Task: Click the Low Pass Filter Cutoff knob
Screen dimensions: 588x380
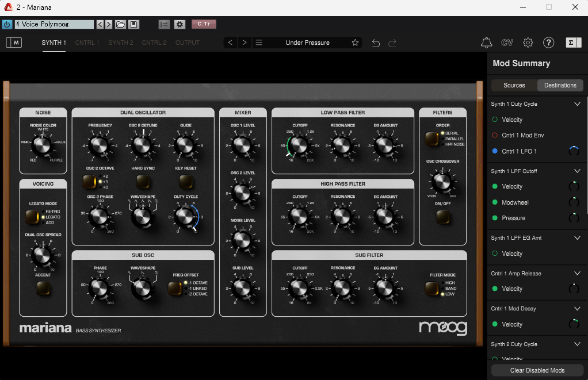Action: coord(300,145)
